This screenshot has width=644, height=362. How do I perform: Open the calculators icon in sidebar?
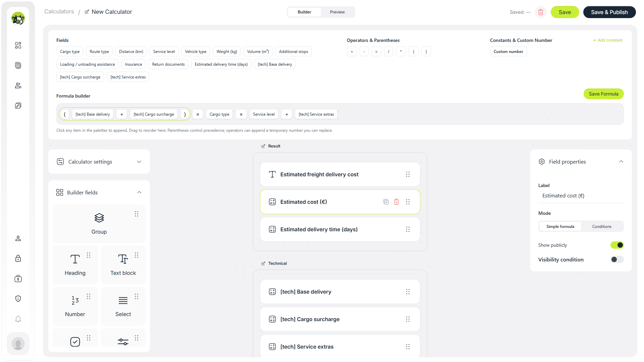[18, 65]
